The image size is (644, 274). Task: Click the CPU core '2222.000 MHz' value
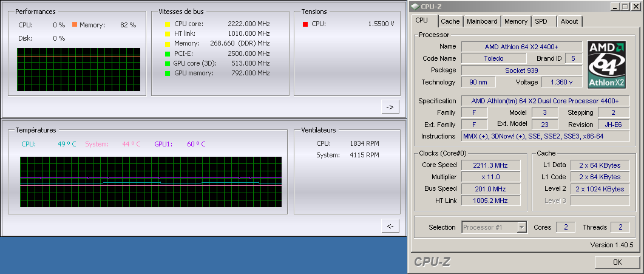248,24
